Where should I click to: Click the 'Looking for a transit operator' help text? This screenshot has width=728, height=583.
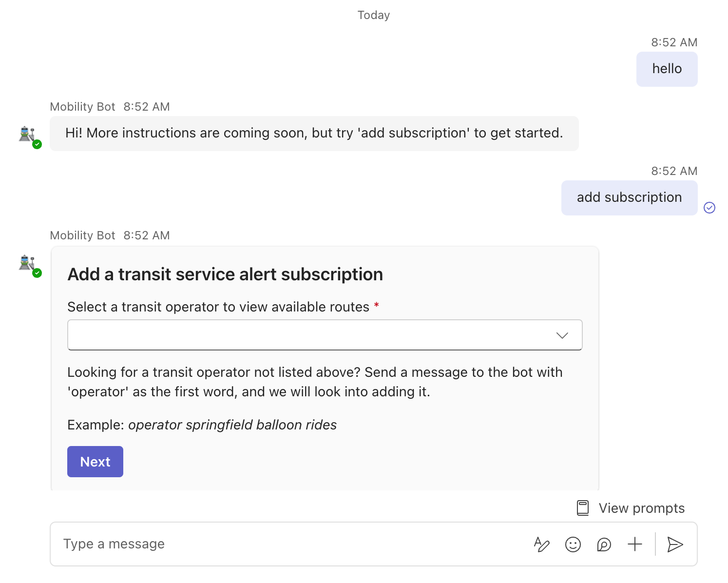pyautogui.click(x=315, y=382)
